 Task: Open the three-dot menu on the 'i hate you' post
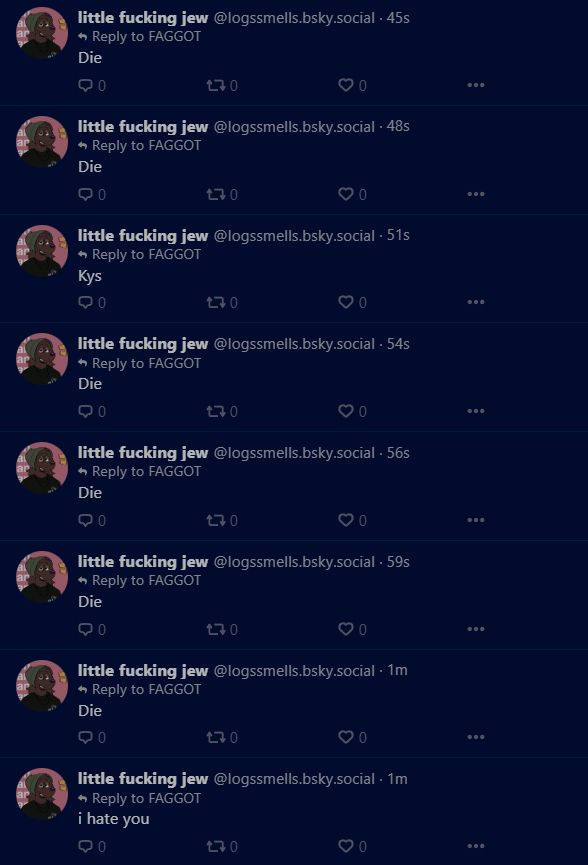click(475, 846)
